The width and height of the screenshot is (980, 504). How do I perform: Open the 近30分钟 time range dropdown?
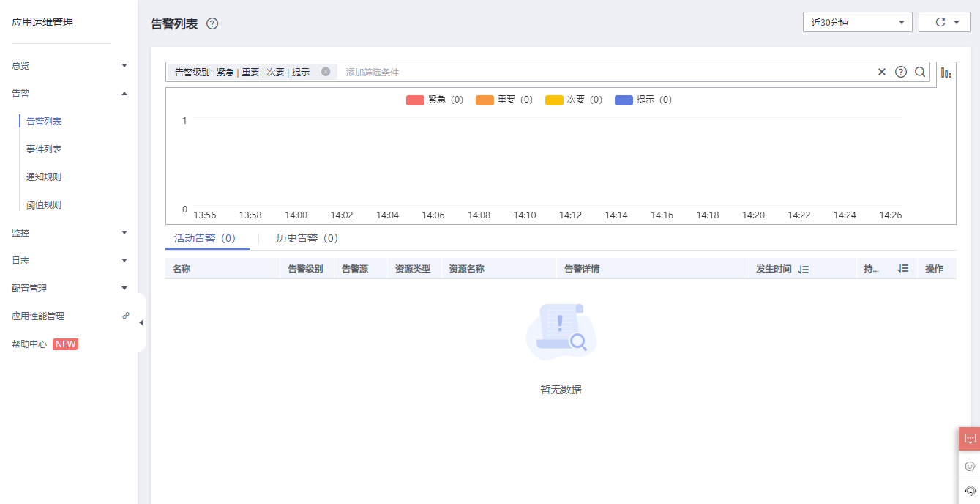pos(857,22)
